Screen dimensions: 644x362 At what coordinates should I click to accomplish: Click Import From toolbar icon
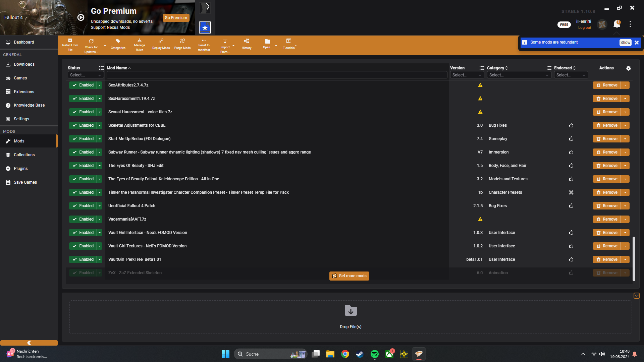225,41
